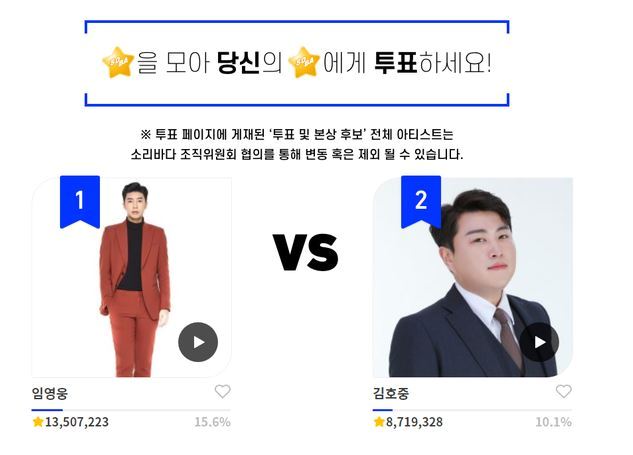Open the artist name 임영웅

point(50,393)
